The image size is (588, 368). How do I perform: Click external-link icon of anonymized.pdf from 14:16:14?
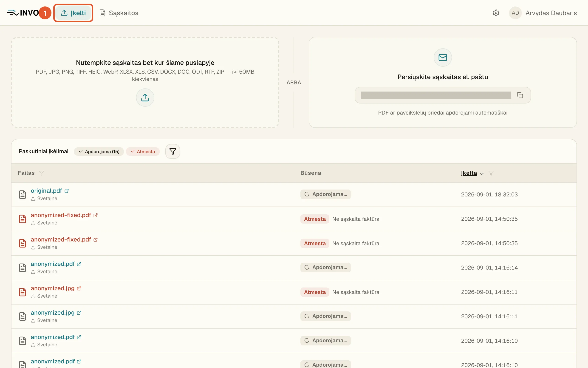pyautogui.click(x=79, y=264)
